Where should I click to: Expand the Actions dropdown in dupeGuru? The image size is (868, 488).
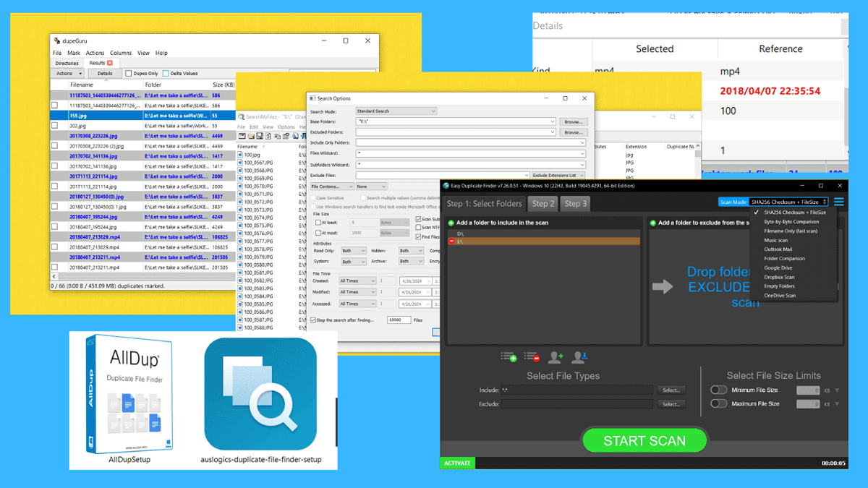67,72
